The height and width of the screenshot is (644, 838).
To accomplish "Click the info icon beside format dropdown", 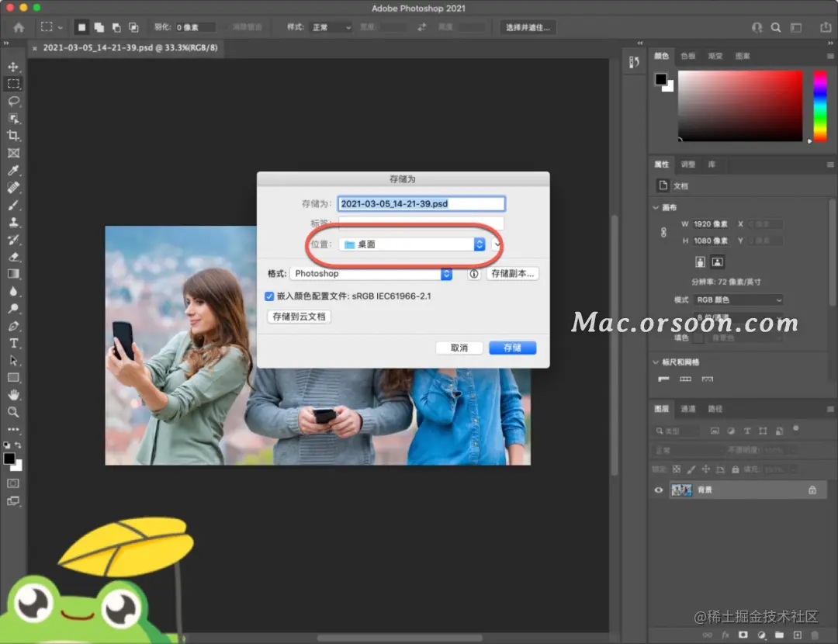I will (473, 274).
